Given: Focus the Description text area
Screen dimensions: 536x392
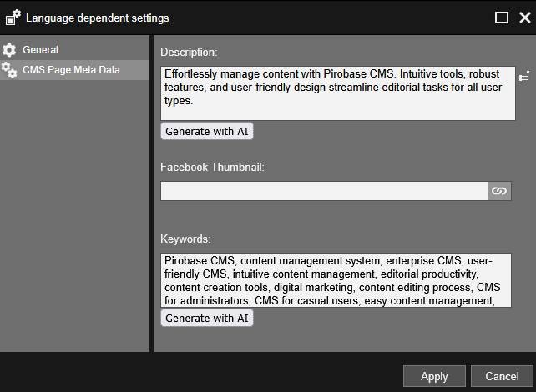Looking at the screenshot, I should click(x=337, y=93).
